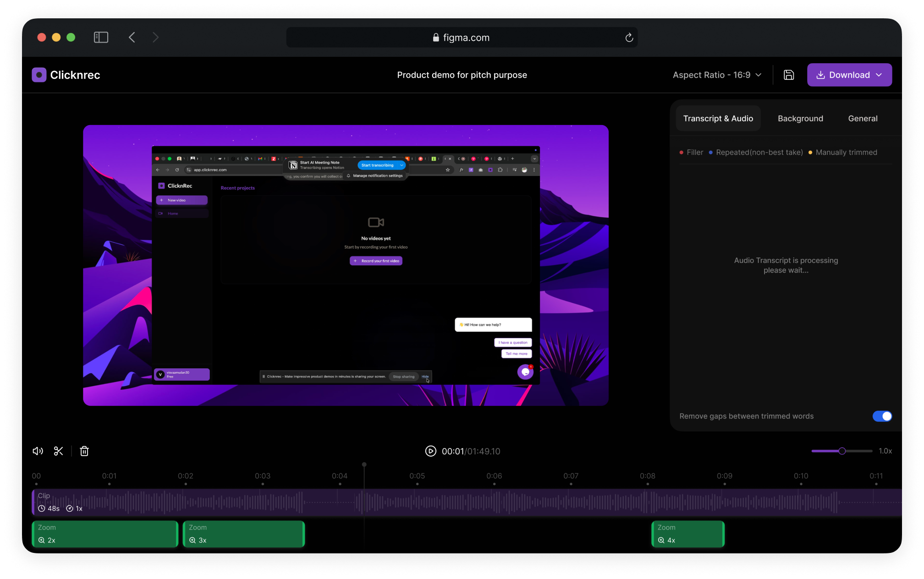This screenshot has width=924, height=579.
Task: Mute audio with the speaker icon
Action: click(38, 451)
